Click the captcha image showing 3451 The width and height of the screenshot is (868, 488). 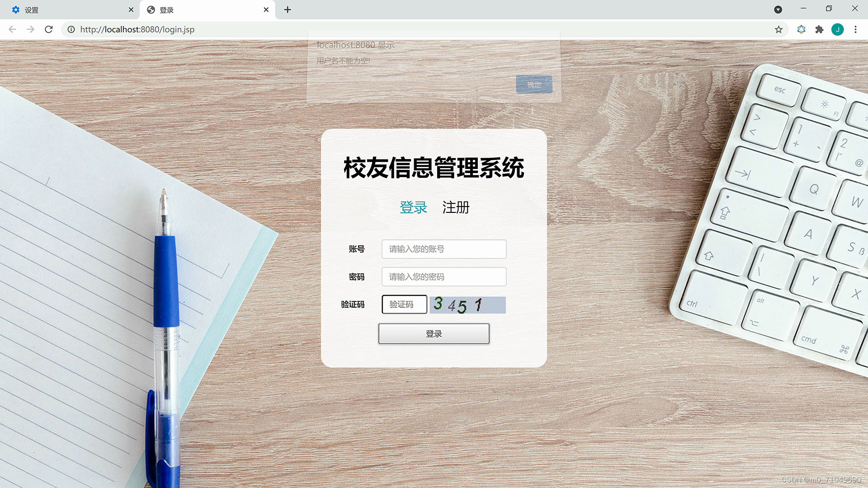point(467,305)
